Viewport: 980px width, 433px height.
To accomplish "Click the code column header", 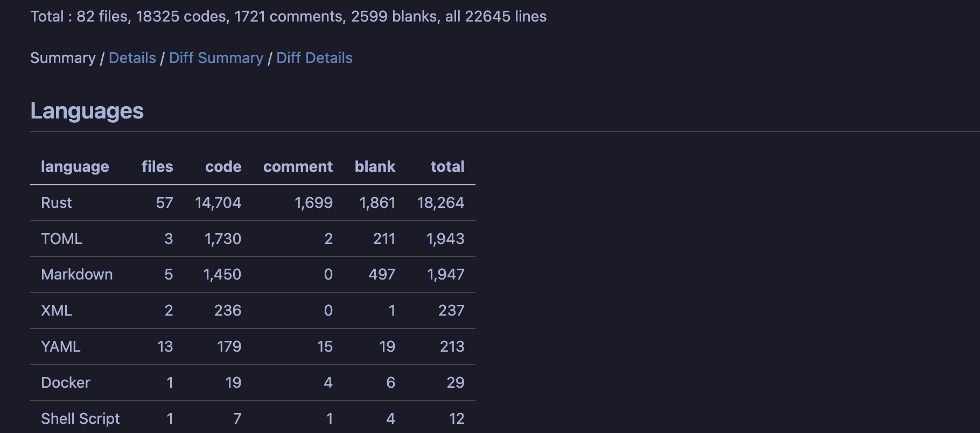I will (223, 167).
